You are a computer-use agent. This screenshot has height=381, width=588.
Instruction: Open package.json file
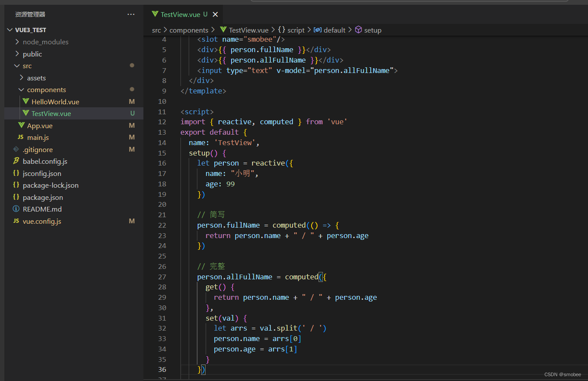point(43,197)
